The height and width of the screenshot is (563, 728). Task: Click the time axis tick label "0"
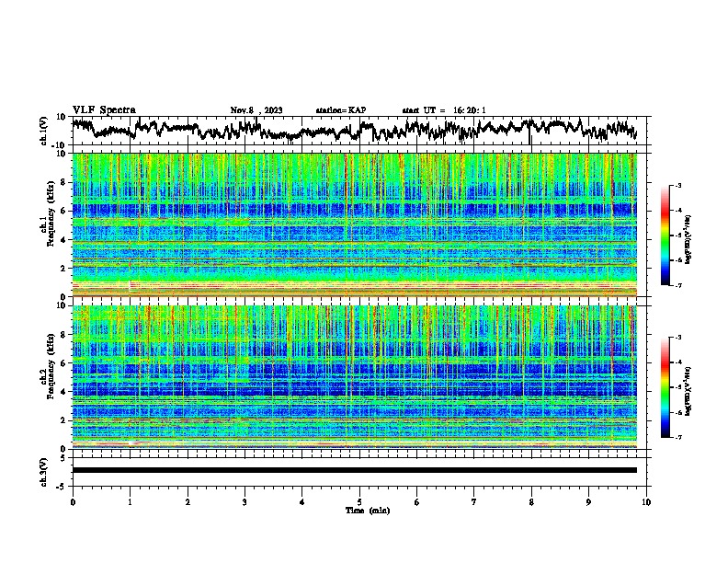(73, 502)
